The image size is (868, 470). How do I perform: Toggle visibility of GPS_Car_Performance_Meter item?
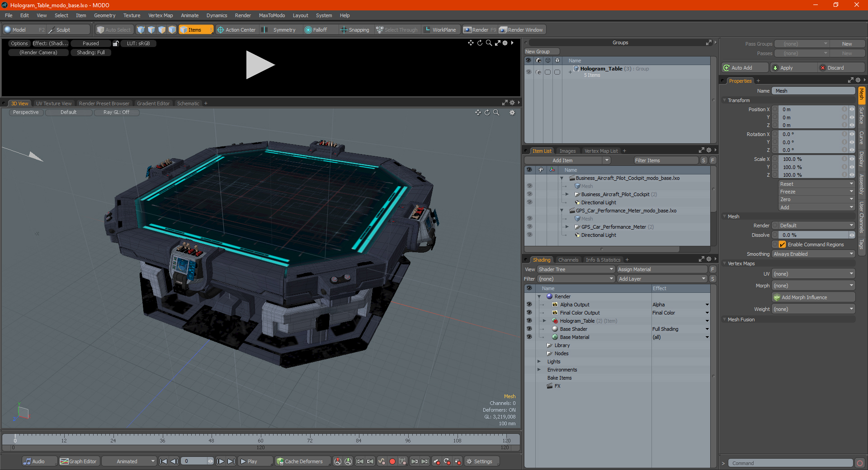pyautogui.click(x=529, y=227)
